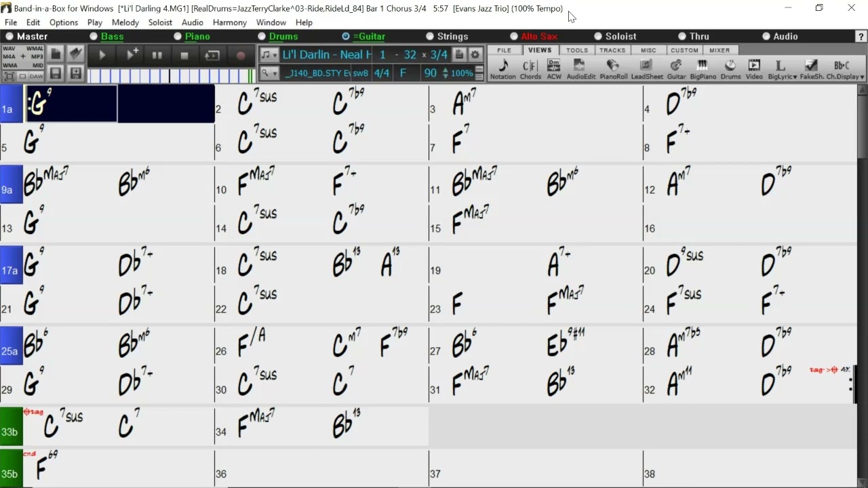Click the tempo value 90

(x=430, y=73)
